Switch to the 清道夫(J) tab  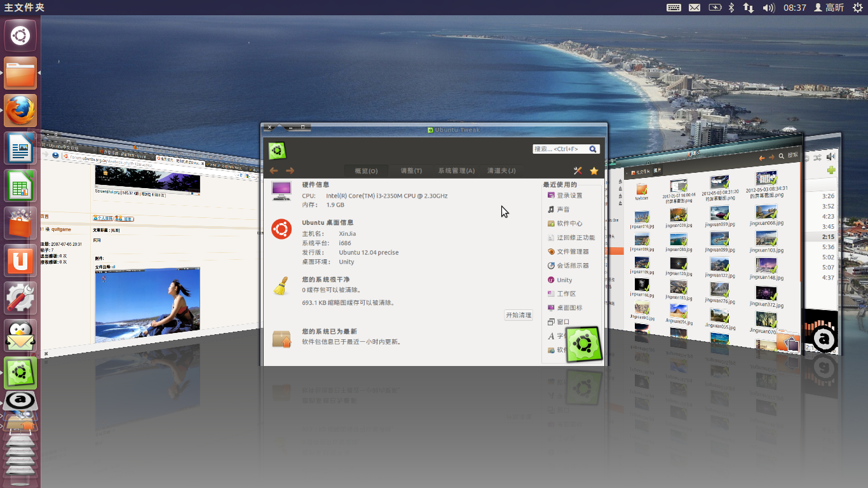point(501,170)
